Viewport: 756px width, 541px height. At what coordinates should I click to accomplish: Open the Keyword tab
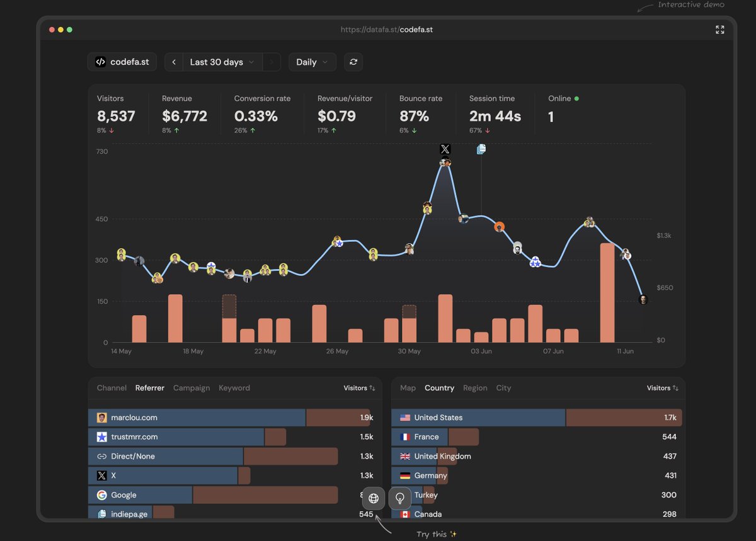point(234,388)
